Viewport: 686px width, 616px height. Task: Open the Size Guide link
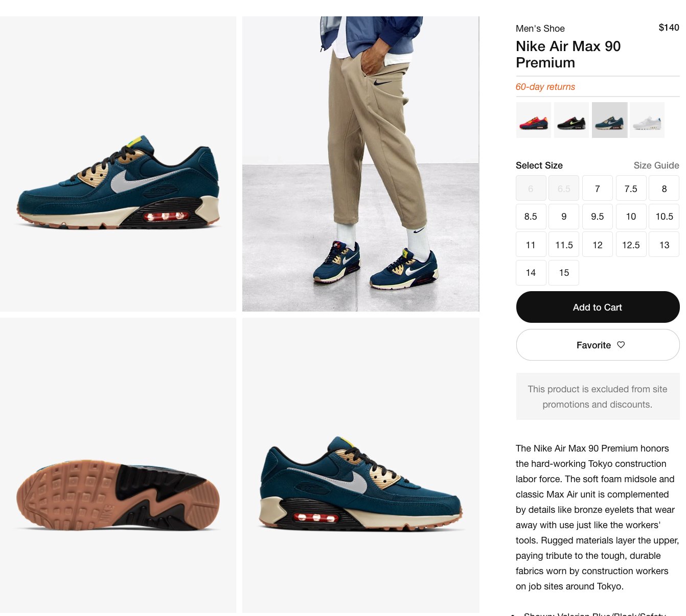[x=656, y=165]
